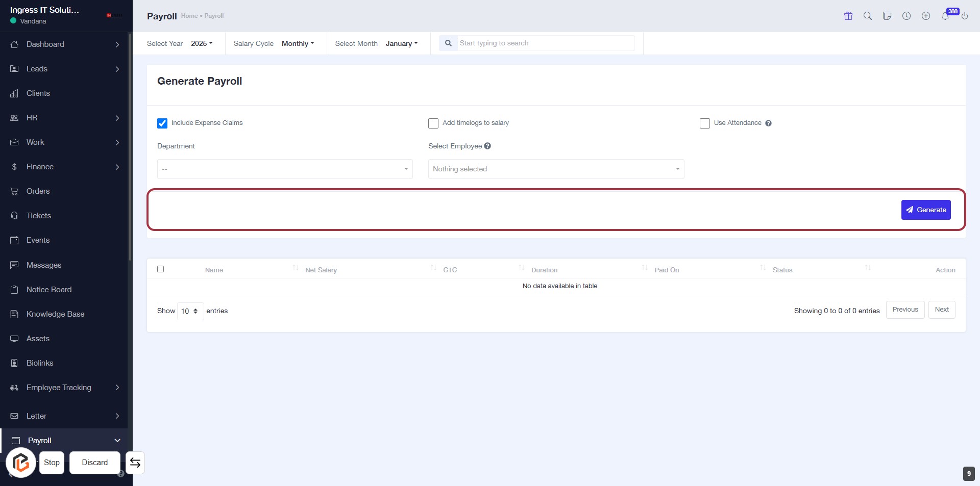Viewport: 980px width, 486px height.
Task: Click the payroll search input field
Action: tap(545, 43)
